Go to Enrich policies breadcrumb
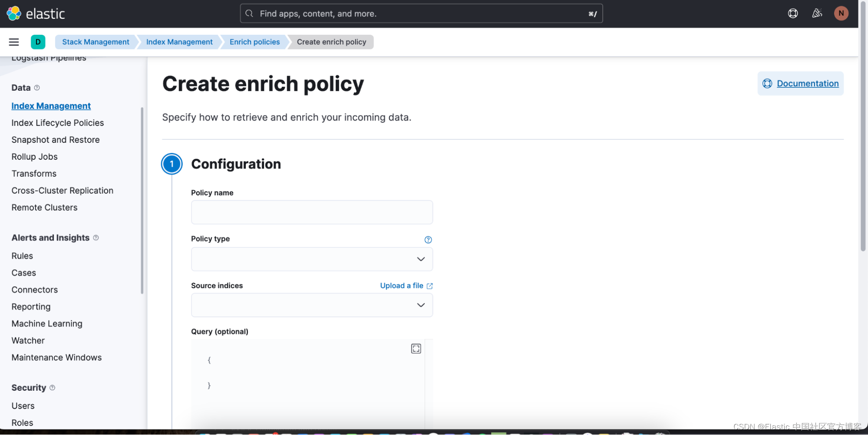 [x=255, y=42]
